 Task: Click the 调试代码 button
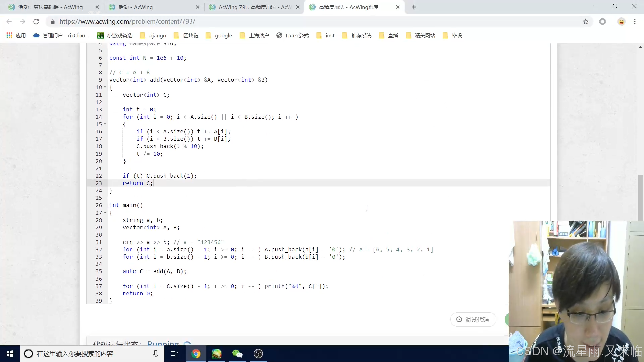[473, 320]
